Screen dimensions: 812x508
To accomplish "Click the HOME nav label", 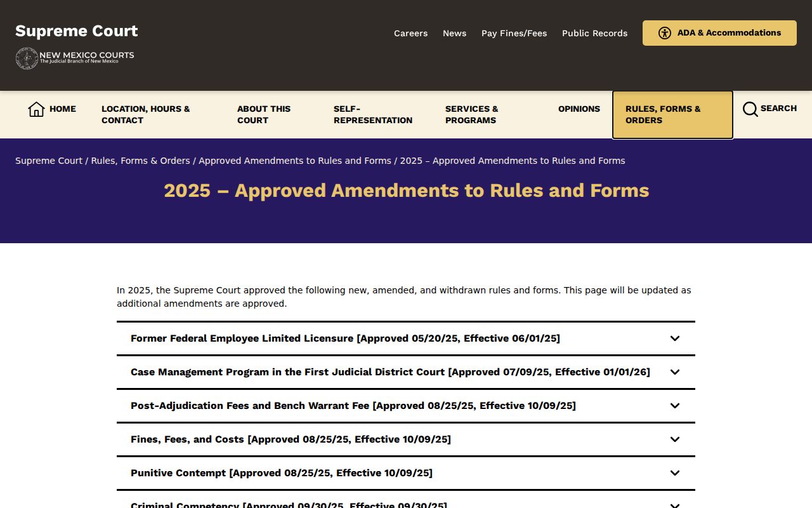I will coord(63,109).
